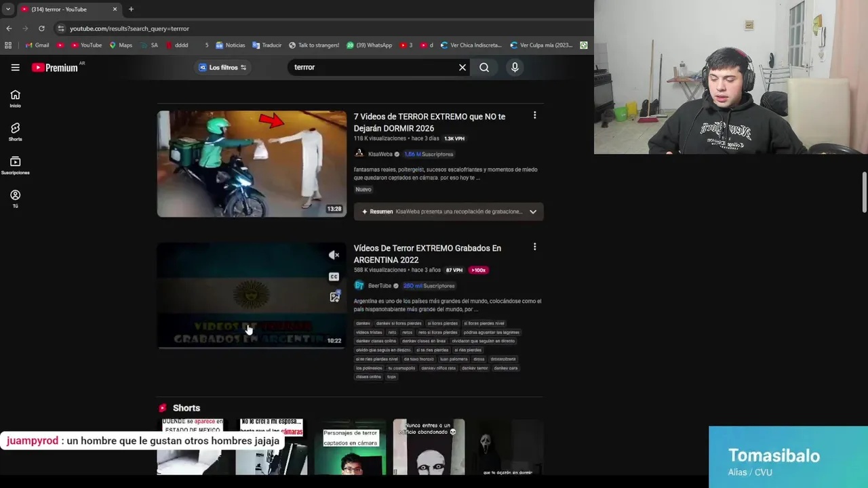Click the 'luan palomera' tag
Image resolution: width=868 pixels, height=488 pixels.
click(x=454, y=359)
